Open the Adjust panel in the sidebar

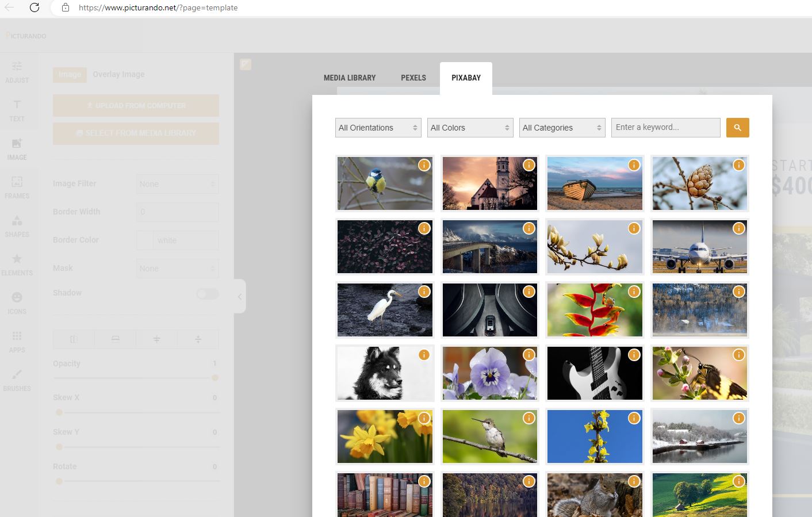[x=17, y=72]
